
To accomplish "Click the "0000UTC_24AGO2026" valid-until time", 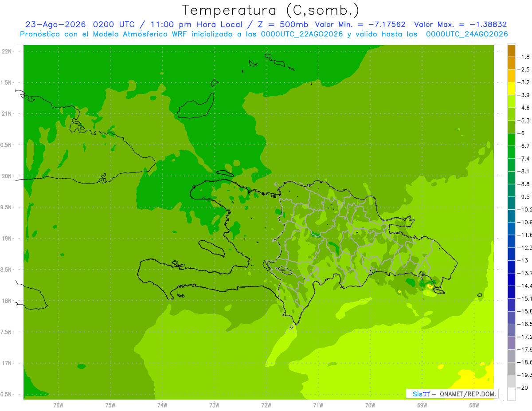I will coord(467,34).
